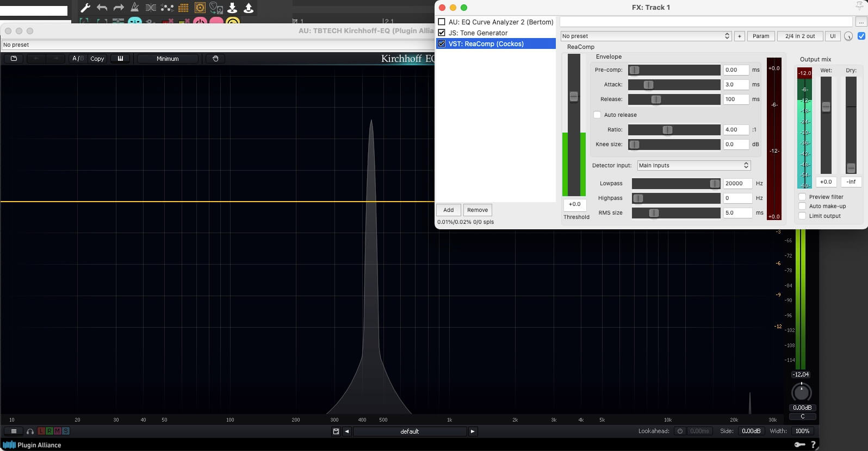Enable the Auto make-up checkbox
868x451 pixels.
tap(802, 206)
